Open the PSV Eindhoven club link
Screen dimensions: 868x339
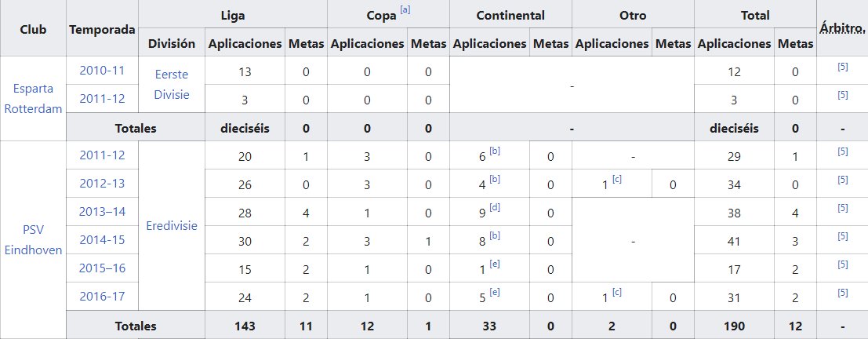pyautogui.click(x=33, y=240)
